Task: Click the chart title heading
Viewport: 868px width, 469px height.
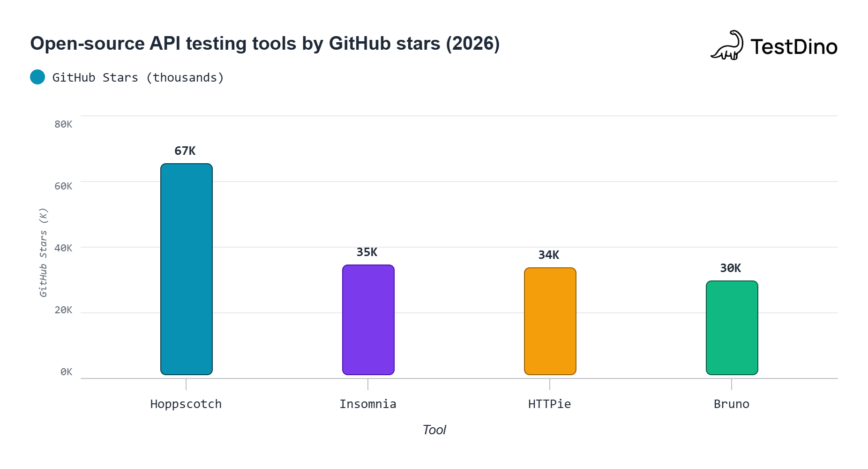Action: coord(265,44)
